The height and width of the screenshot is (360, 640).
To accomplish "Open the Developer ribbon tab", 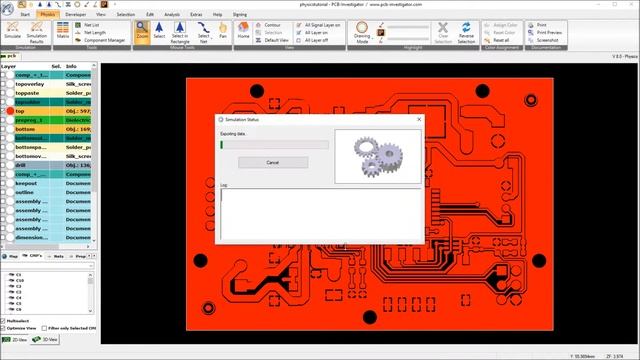I will (x=76, y=14).
